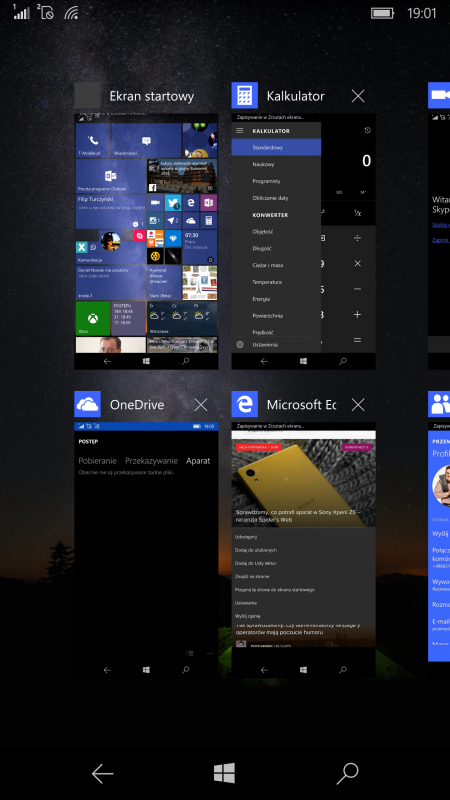Tap the Skype video camera icon
The image size is (450, 800).
[439, 96]
